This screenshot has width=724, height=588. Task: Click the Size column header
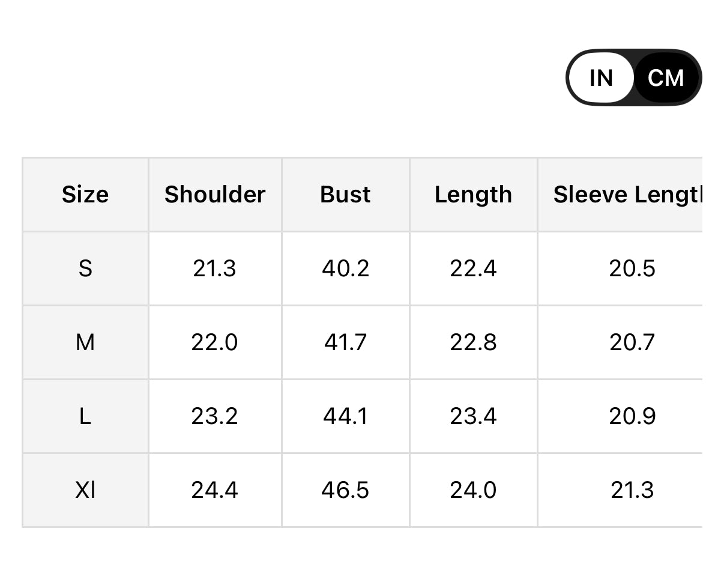pos(85,195)
